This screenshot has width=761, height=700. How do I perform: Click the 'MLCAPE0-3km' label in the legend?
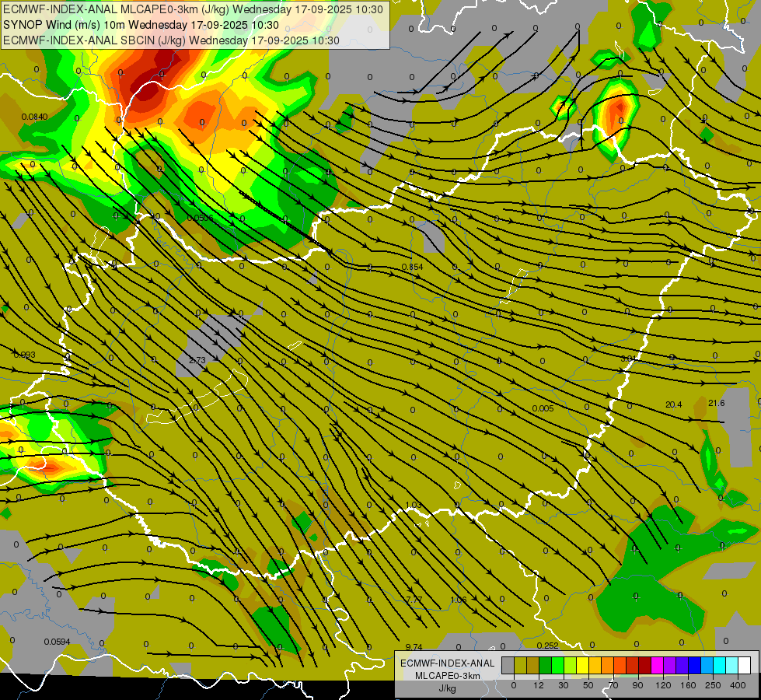448,676
